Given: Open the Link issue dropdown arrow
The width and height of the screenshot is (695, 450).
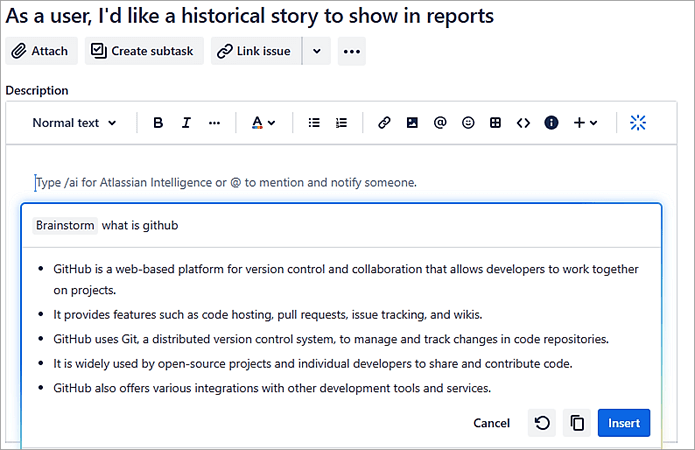Looking at the screenshot, I should [x=317, y=51].
